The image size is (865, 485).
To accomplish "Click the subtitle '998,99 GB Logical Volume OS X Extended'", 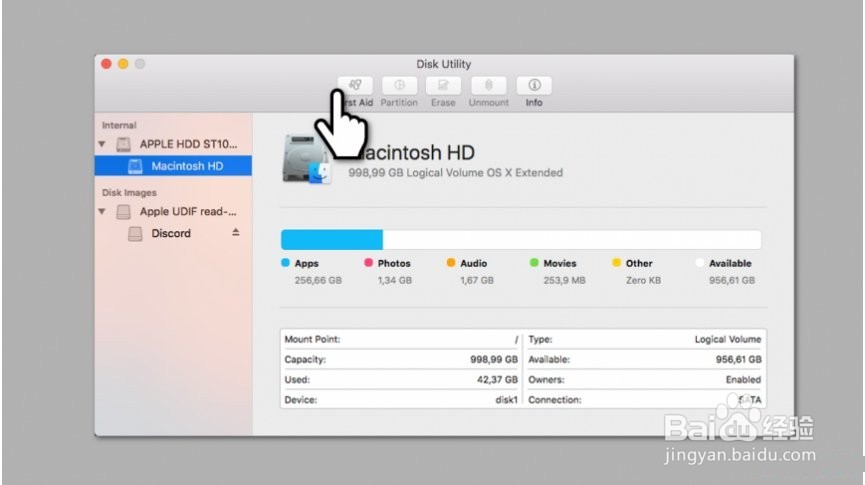I will click(455, 173).
